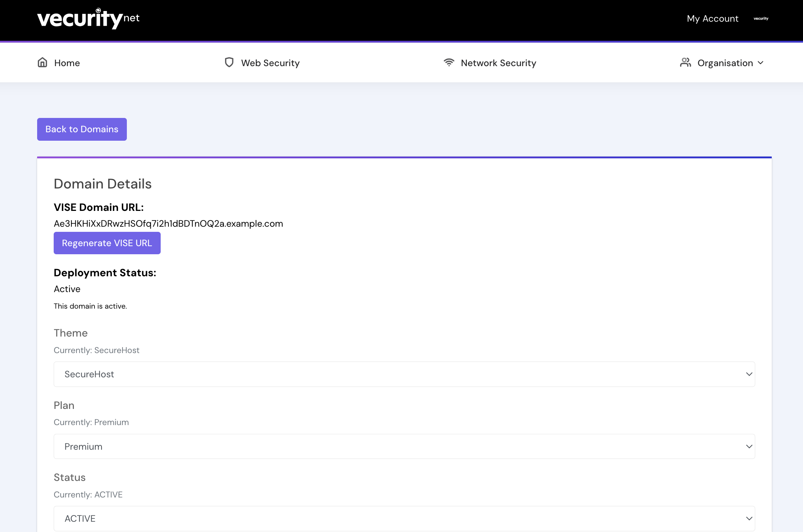Click the Domain Details heading
This screenshot has width=803, height=532.
(103, 183)
